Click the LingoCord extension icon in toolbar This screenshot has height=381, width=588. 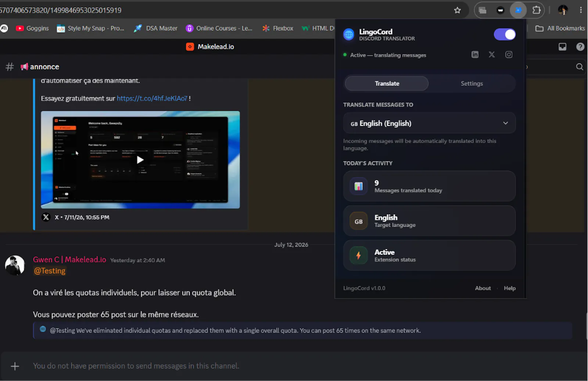coord(518,10)
